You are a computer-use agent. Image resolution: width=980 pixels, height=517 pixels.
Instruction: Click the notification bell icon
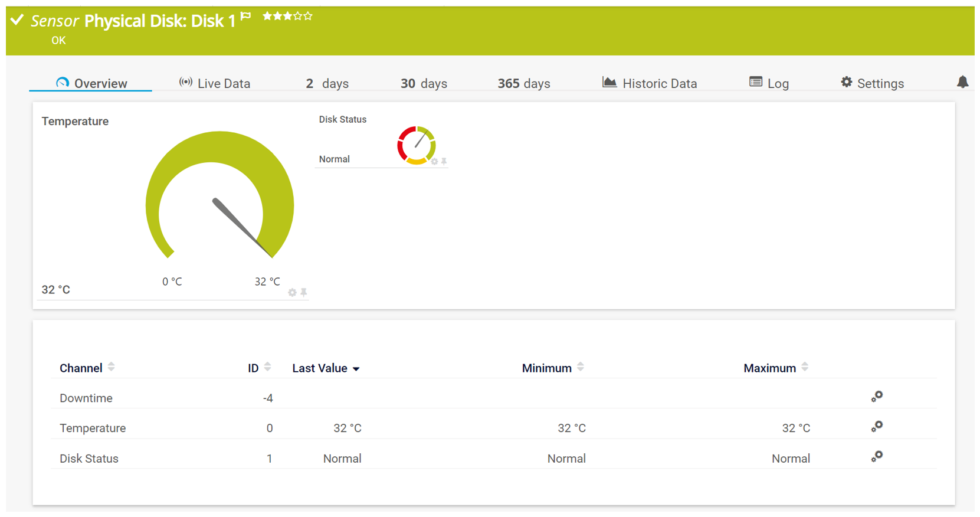(x=962, y=82)
